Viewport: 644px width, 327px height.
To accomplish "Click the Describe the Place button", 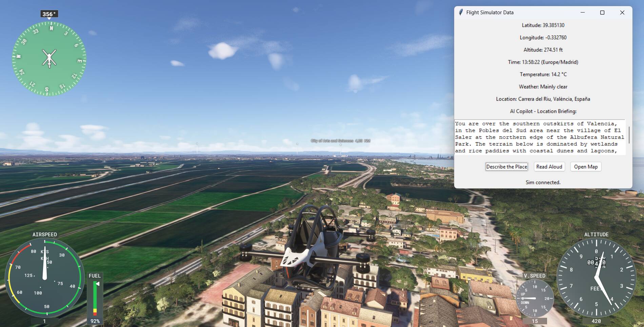I will point(507,167).
